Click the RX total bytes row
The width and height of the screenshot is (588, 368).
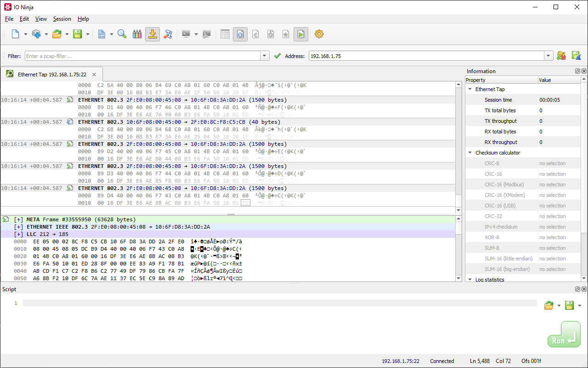(523, 132)
